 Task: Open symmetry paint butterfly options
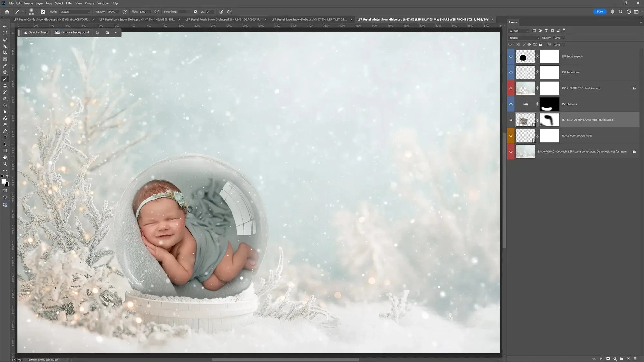coord(229,12)
